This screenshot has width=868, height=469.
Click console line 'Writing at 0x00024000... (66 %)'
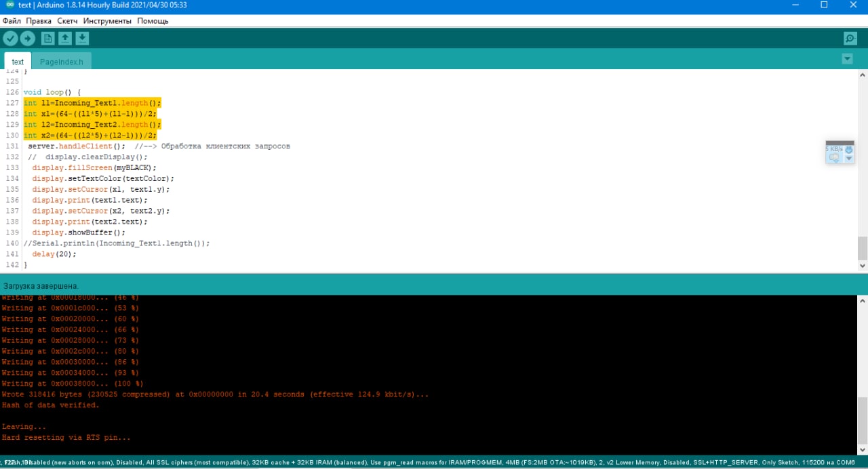(70, 330)
